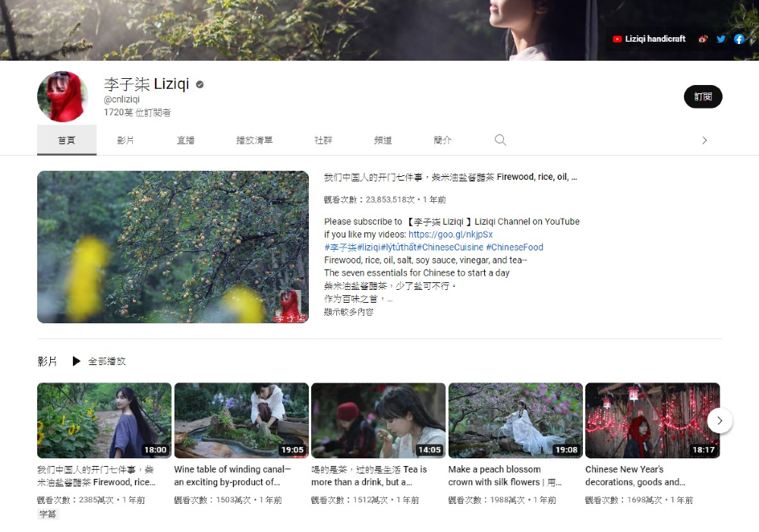Click the 訂閱 subscribe button
759x532 pixels.
click(703, 96)
